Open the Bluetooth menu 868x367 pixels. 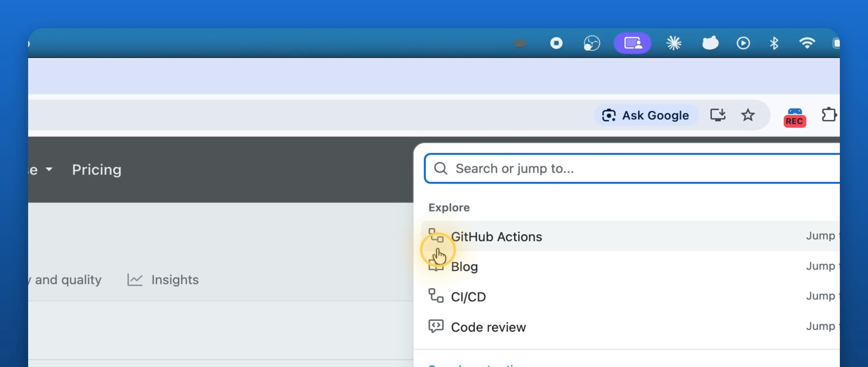click(x=774, y=43)
